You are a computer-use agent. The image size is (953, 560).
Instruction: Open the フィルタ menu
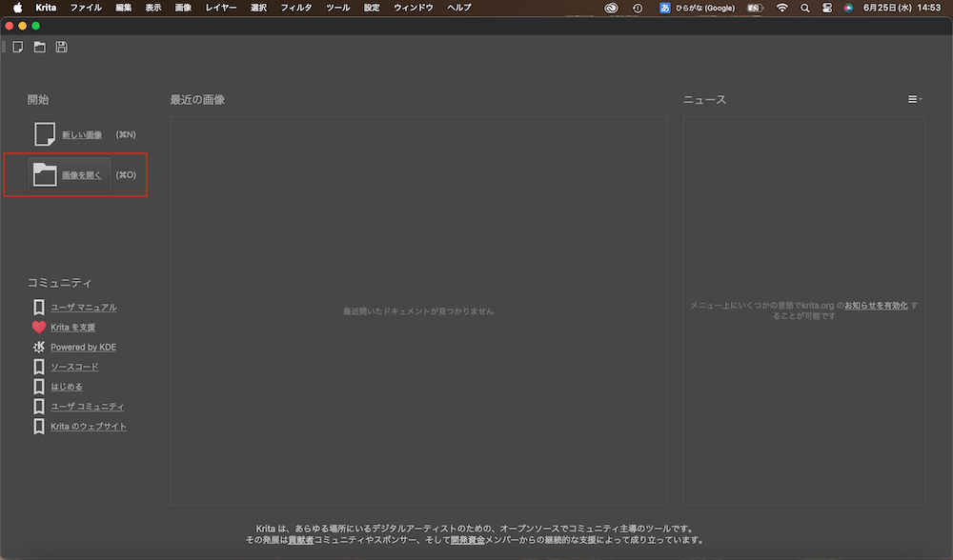pos(296,8)
